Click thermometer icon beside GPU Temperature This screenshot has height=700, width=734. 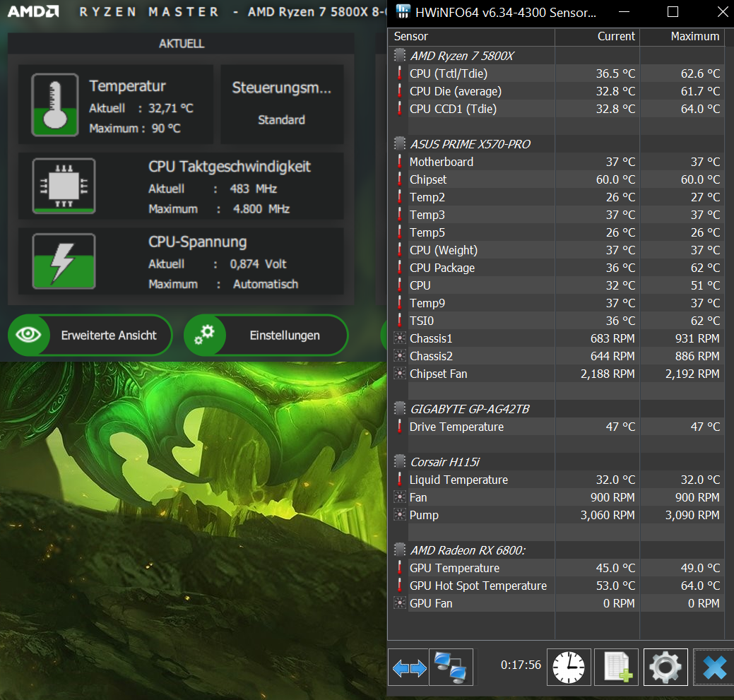[399, 568]
